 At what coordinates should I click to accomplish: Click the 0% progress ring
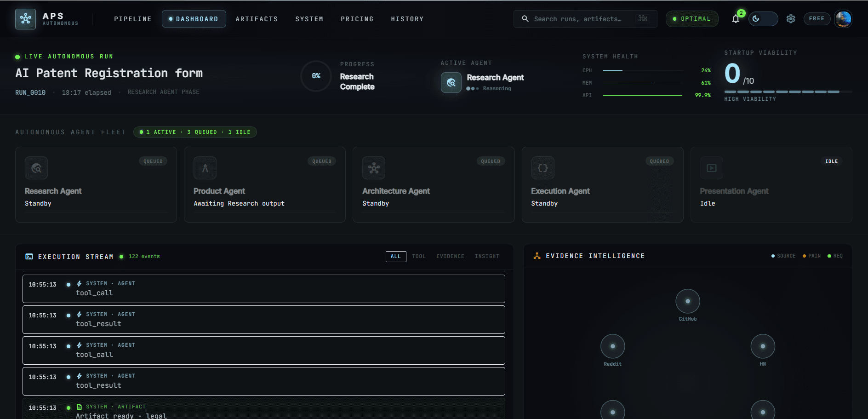pyautogui.click(x=316, y=76)
